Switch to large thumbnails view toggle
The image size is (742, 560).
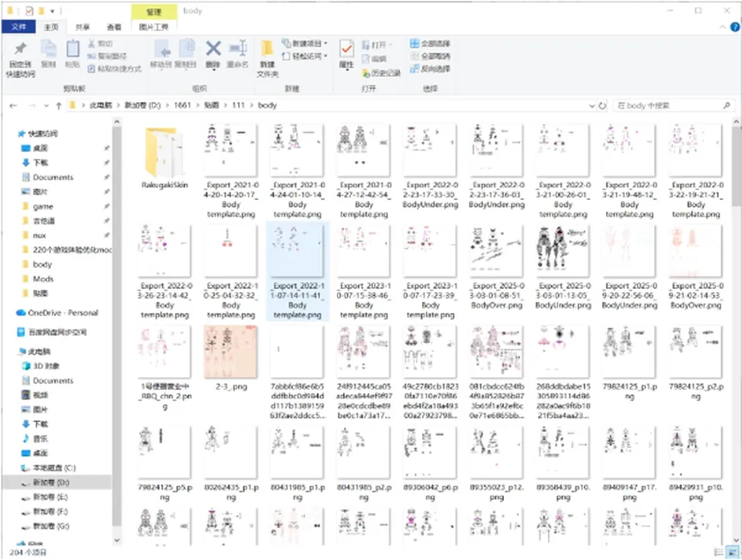(733, 552)
